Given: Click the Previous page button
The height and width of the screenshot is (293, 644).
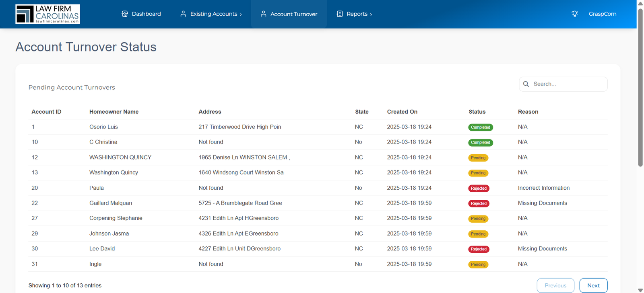Looking at the screenshot, I should (x=555, y=285).
